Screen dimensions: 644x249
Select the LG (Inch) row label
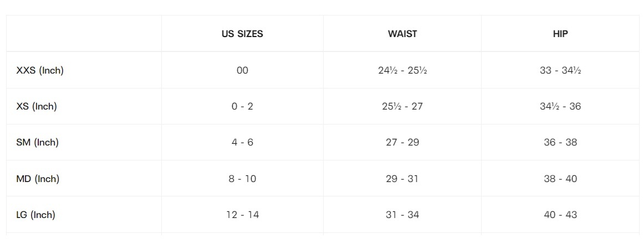pyautogui.click(x=35, y=215)
